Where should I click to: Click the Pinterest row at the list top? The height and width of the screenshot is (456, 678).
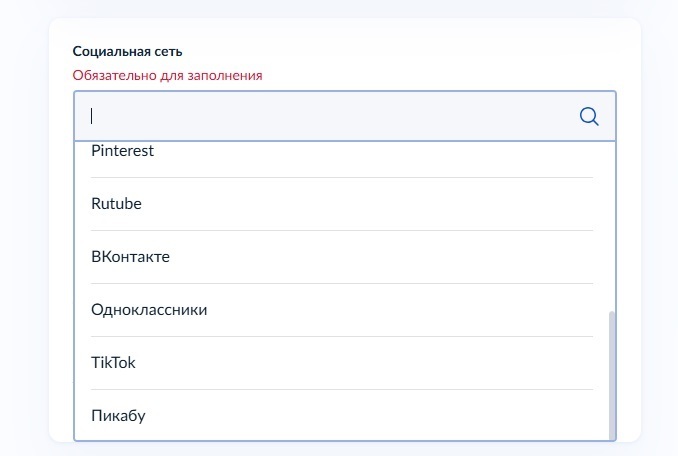tap(340, 153)
